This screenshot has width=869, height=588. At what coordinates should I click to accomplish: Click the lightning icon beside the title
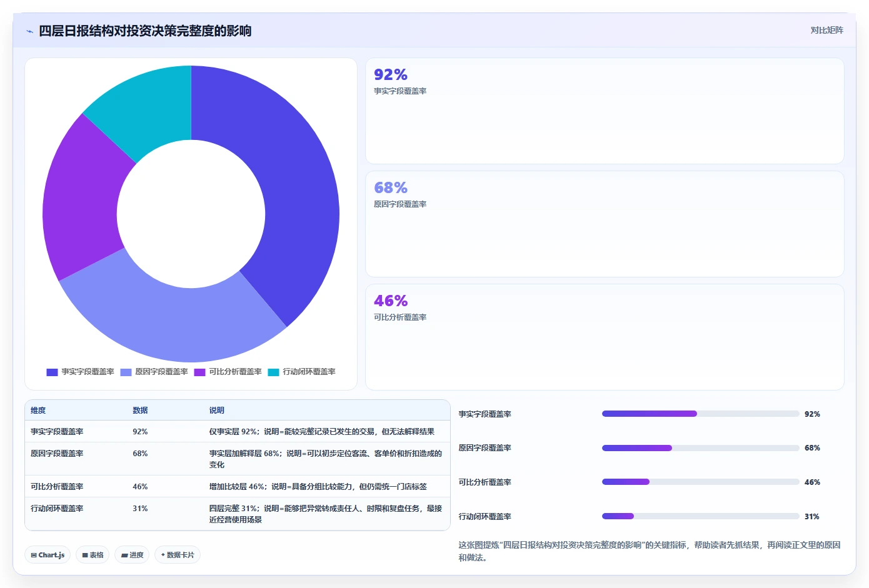click(x=29, y=31)
